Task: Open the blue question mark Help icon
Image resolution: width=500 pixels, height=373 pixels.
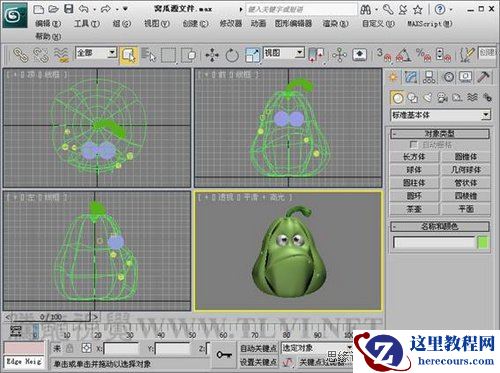Action: pos(440,9)
